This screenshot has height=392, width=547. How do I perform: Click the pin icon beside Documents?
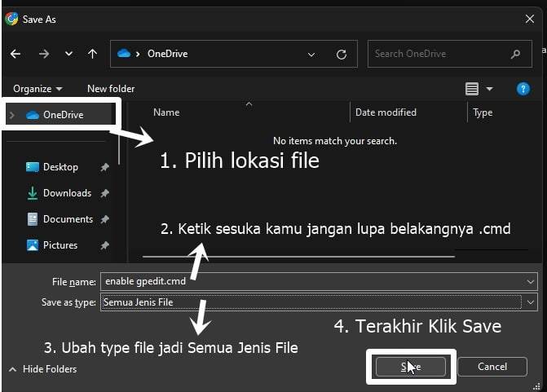tap(104, 219)
